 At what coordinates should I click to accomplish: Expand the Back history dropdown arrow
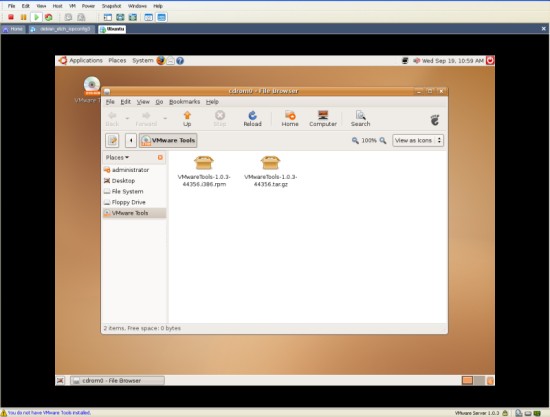coord(127,119)
